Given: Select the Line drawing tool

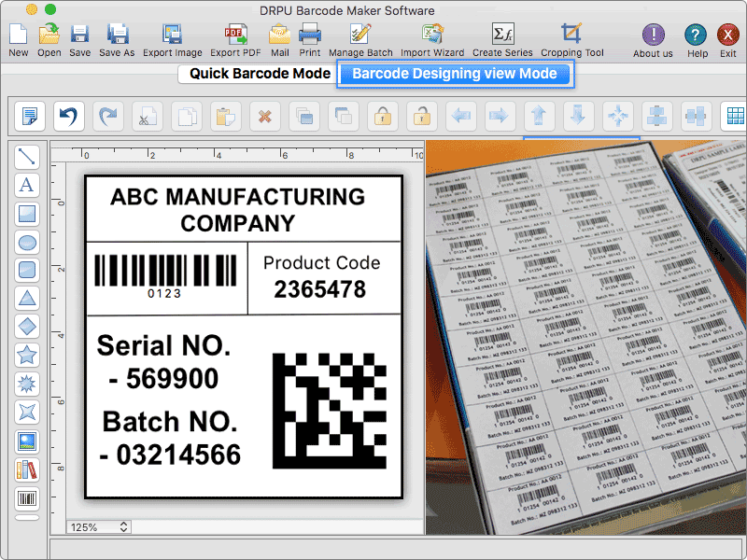Looking at the screenshot, I should tap(27, 157).
